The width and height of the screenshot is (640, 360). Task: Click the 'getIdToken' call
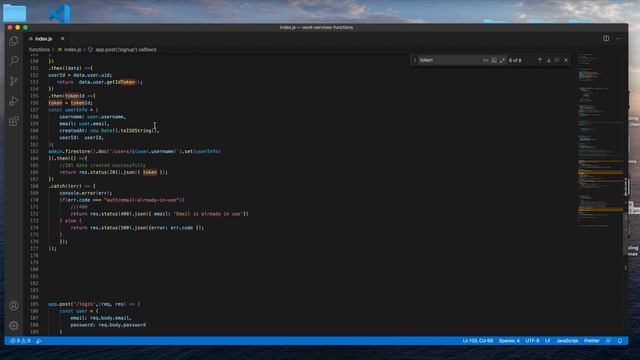(121, 82)
